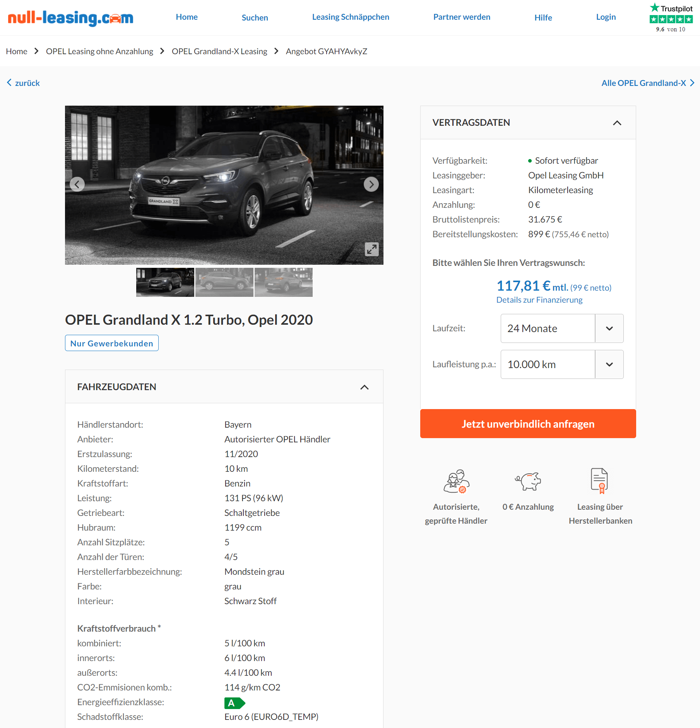Click Leistung value 131 PS (96 kW)

254,498
